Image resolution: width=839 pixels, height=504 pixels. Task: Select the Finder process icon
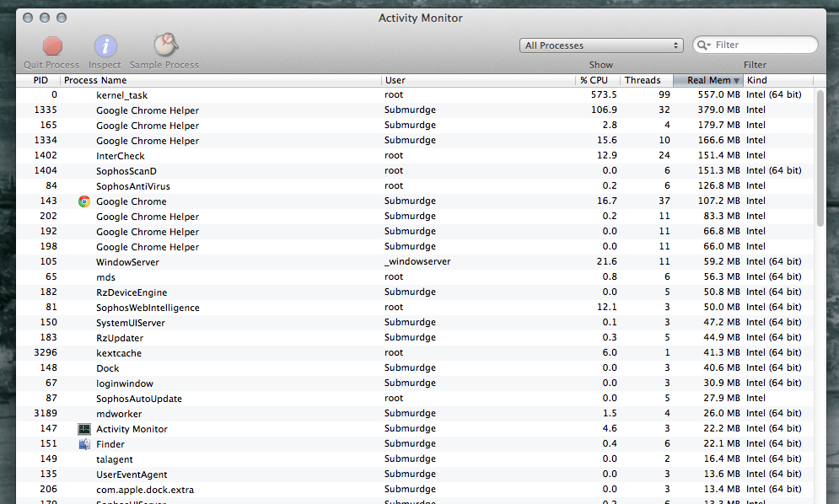coord(84,444)
